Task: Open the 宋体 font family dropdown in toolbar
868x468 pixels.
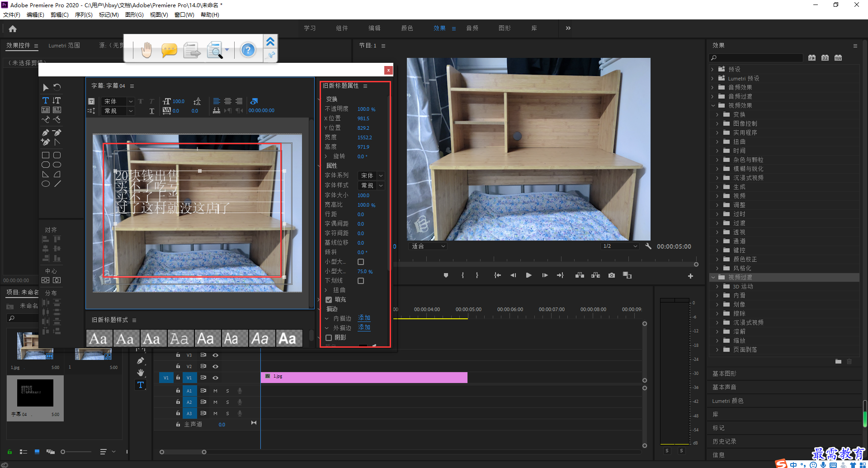Action: 118,101
